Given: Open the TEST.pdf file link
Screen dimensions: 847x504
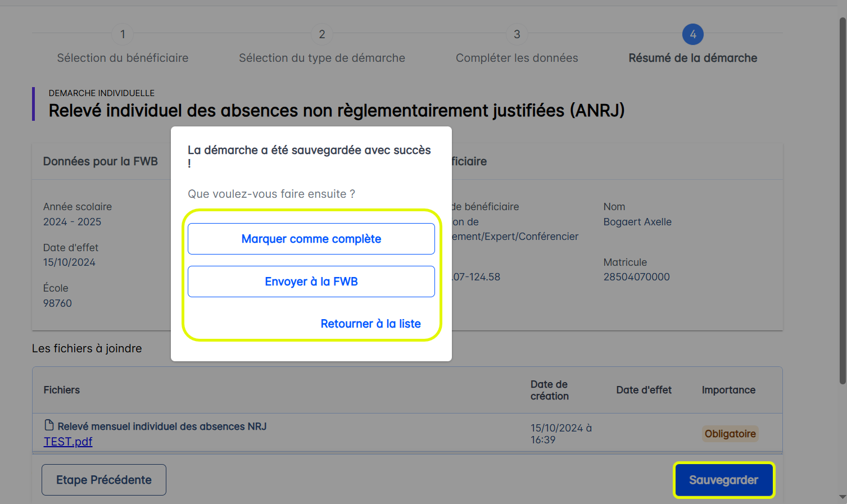Looking at the screenshot, I should click(x=68, y=442).
